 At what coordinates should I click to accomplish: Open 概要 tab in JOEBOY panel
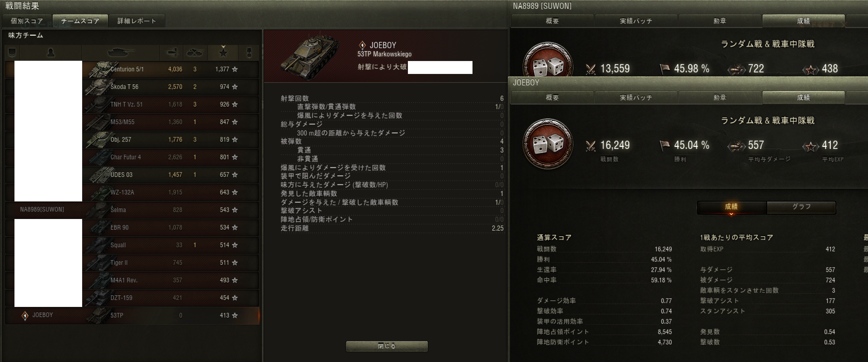pyautogui.click(x=553, y=97)
